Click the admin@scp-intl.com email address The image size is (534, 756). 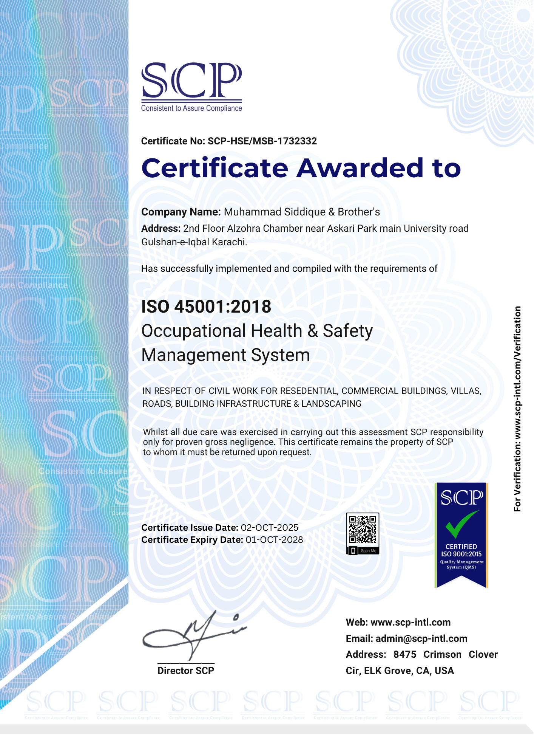coord(421,638)
